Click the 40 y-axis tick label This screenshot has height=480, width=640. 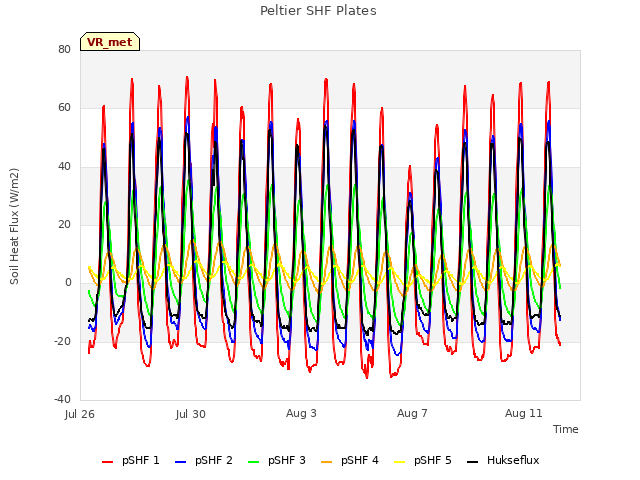click(x=64, y=166)
